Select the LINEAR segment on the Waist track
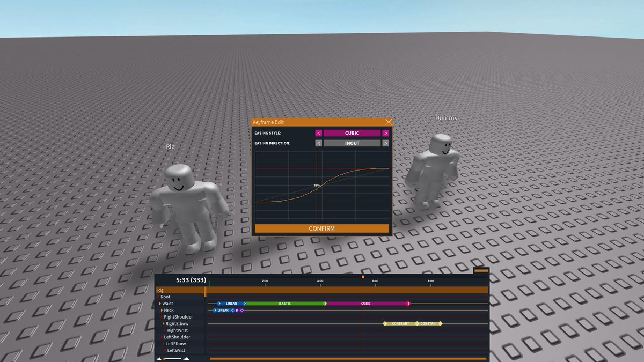644x362 pixels. pyautogui.click(x=231, y=304)
